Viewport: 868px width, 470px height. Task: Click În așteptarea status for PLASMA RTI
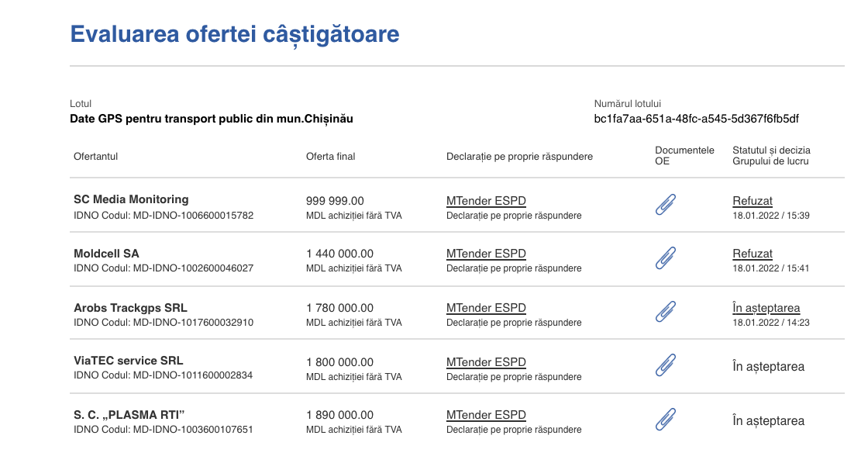click(768, 421)
